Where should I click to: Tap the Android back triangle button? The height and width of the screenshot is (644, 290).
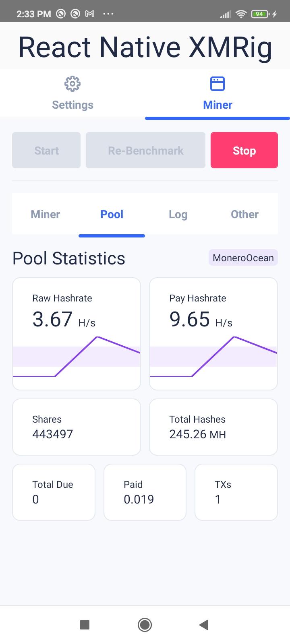(x=204, y=625)
